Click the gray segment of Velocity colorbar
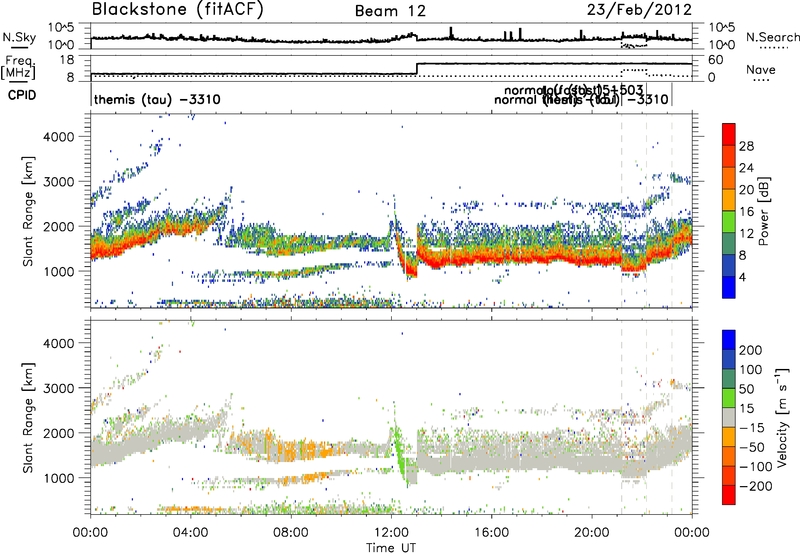The width and height of the screenshot is (800, 554). 729,417
